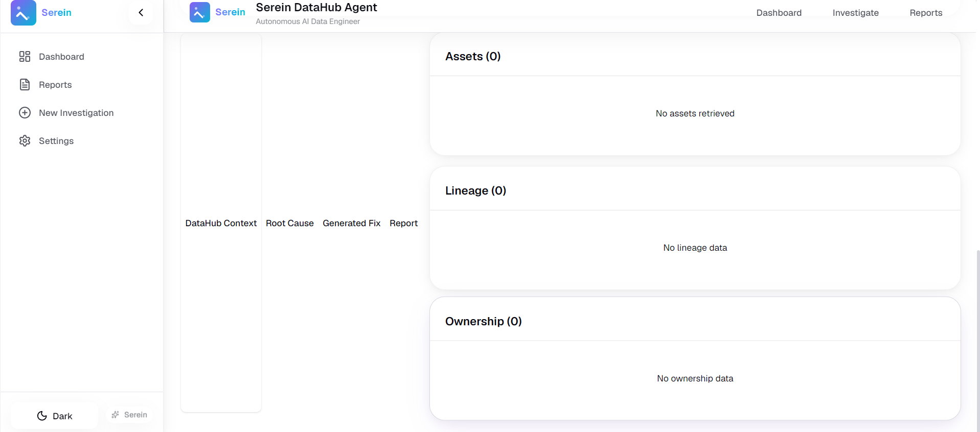980x432 pixels.
Task: Open Reports in top navigation
Action: (x=926, y=13)
